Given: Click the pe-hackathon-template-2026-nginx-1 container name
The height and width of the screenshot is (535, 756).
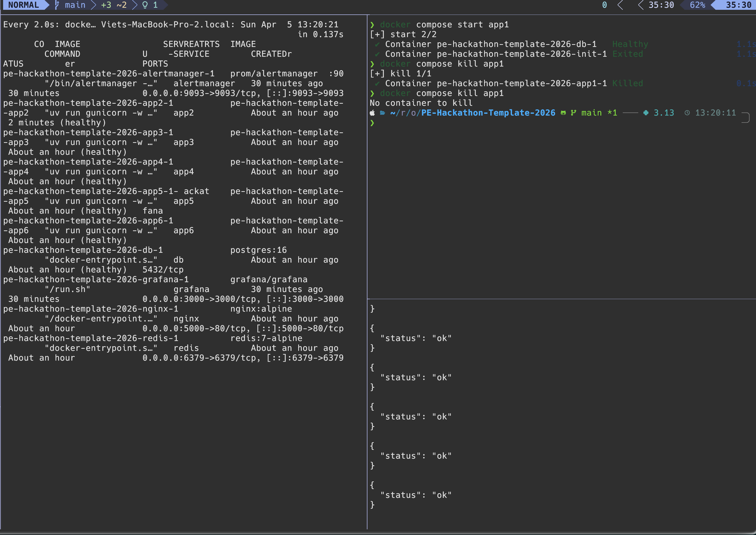Looking at the screenshot, I should [91, 309].
